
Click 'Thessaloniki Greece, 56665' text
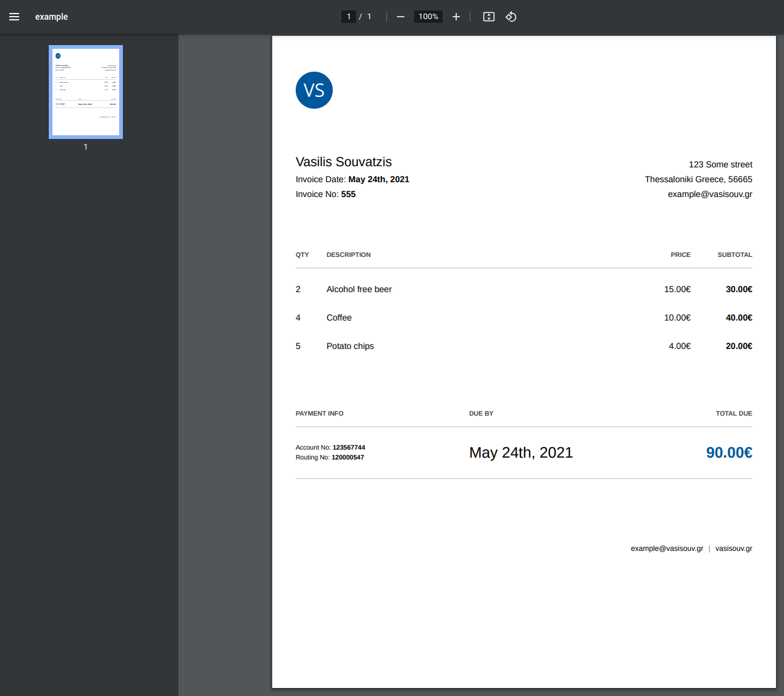coord(699,179)
